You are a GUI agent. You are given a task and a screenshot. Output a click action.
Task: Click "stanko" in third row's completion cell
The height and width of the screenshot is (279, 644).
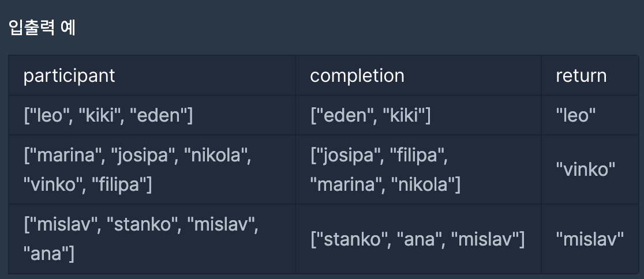(354, 239)
